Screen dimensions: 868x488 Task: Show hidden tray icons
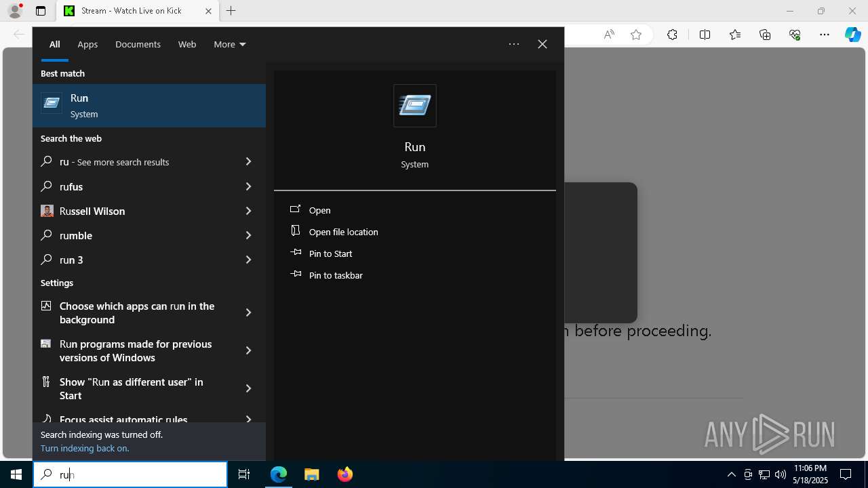pos(731,474)
